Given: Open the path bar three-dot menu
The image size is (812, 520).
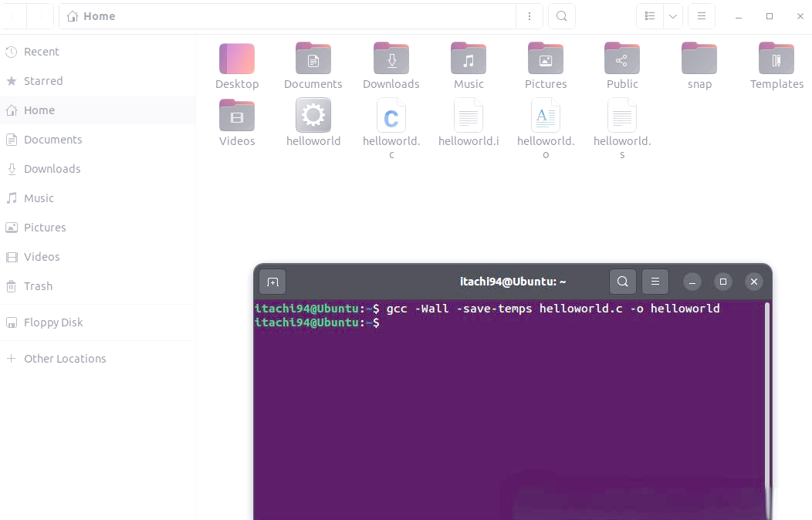Looking at the screenshot, I should [529, 16].
